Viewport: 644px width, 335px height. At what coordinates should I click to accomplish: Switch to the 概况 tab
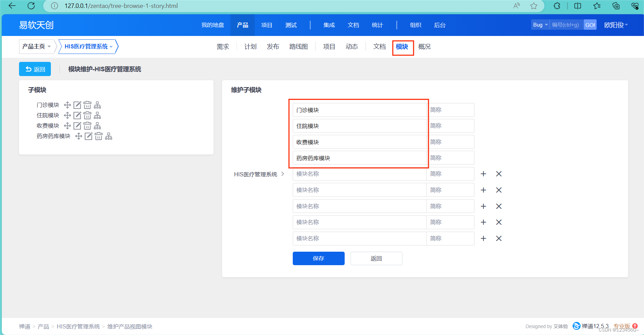pyautogui.click(x=425, y=47)
